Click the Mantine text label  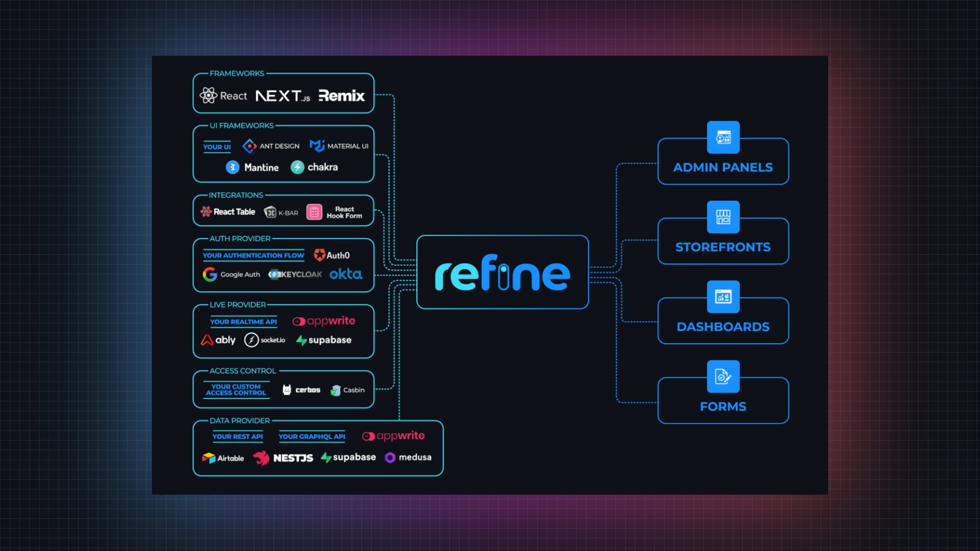pyautogui.click(x=261, y=167)
